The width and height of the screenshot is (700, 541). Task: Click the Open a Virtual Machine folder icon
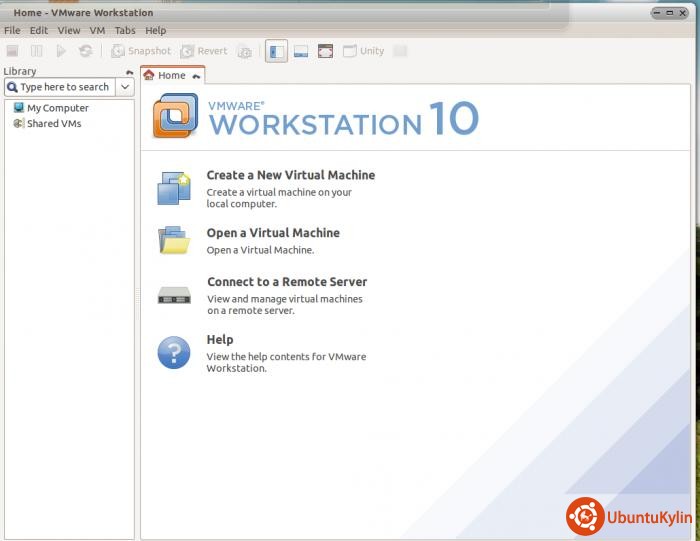tap(173, 240)
